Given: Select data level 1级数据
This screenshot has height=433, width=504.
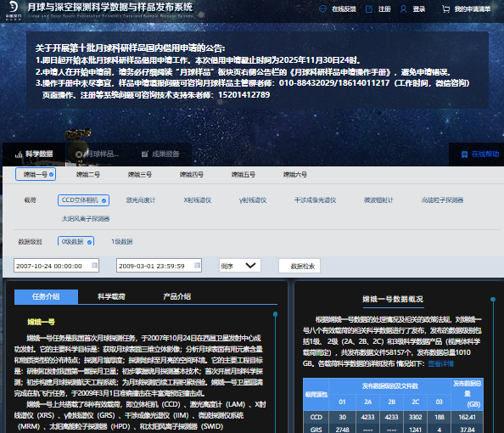Looking at the screenshot, I should [x=122, y=241].
